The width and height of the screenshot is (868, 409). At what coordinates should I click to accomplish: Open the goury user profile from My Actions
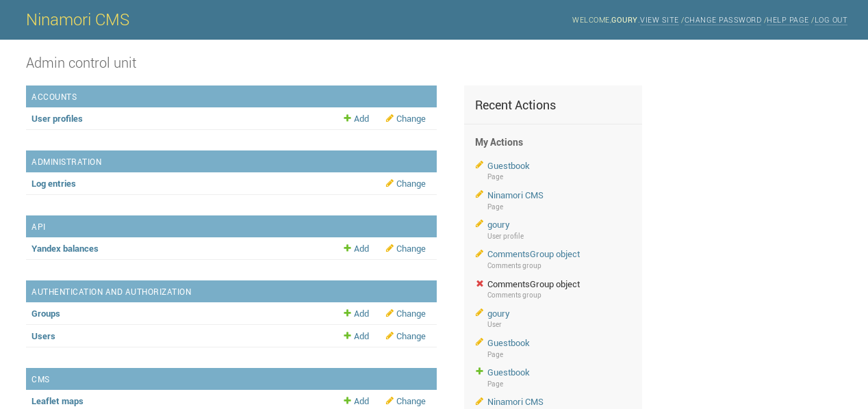pos(498,224)
